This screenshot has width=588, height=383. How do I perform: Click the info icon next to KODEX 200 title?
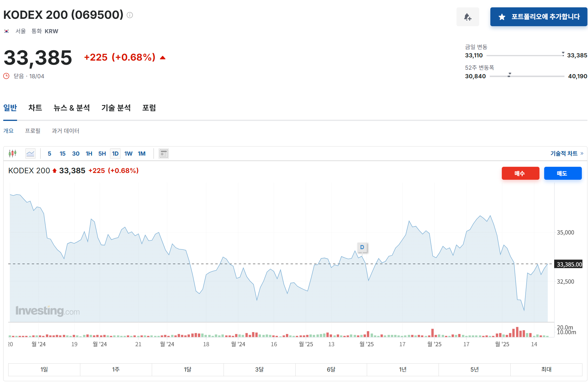(x=130, y=15)
